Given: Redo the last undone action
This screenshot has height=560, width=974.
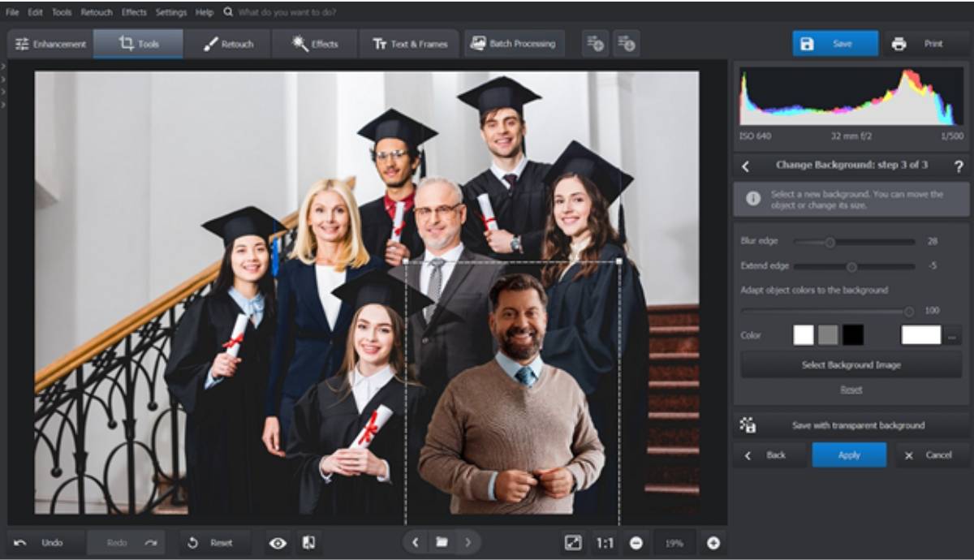Looking at the screenshot, I should [127, 543].
